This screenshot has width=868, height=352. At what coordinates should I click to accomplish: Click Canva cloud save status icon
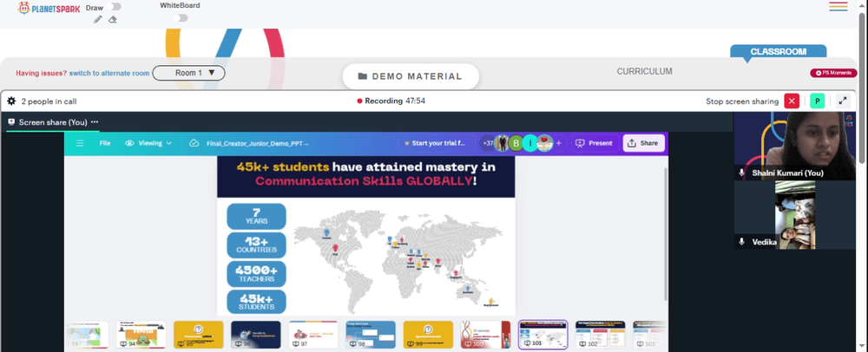coord(194,143)
